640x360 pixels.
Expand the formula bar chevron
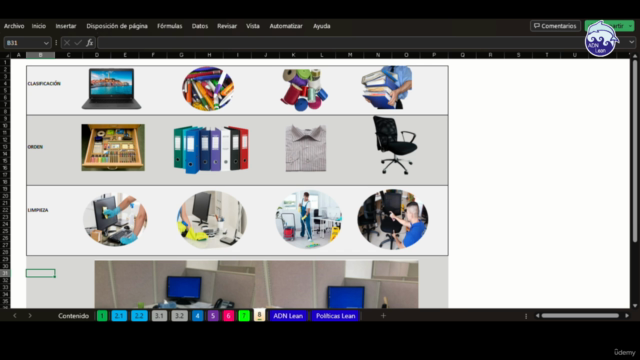[631, 42]
